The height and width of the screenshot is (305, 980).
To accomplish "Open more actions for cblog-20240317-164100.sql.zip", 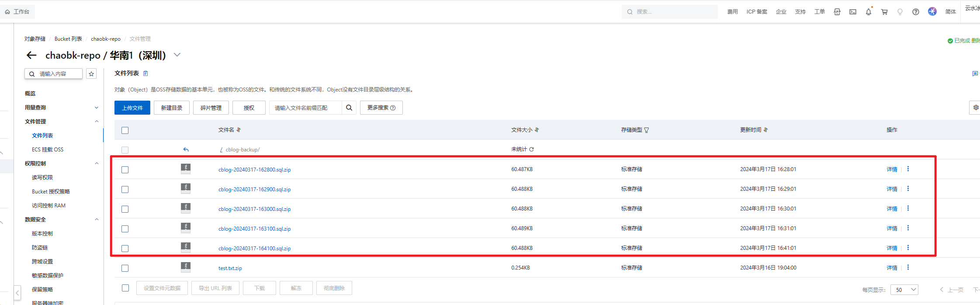I will click(908, 248).
